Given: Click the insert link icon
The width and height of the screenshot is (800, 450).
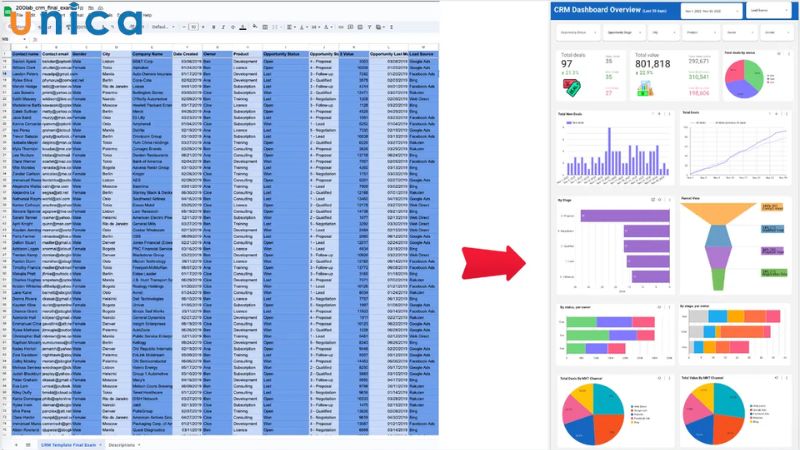Looking at the screenshot, I should coord(341,27).
